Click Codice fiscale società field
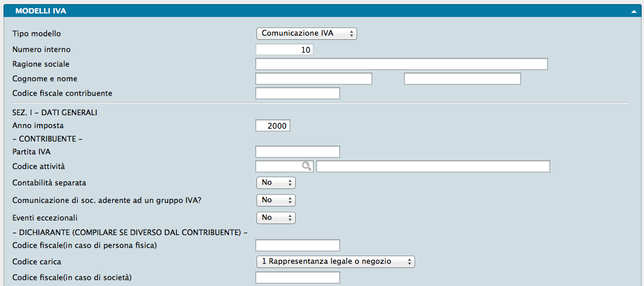 [x=297, y=277]
